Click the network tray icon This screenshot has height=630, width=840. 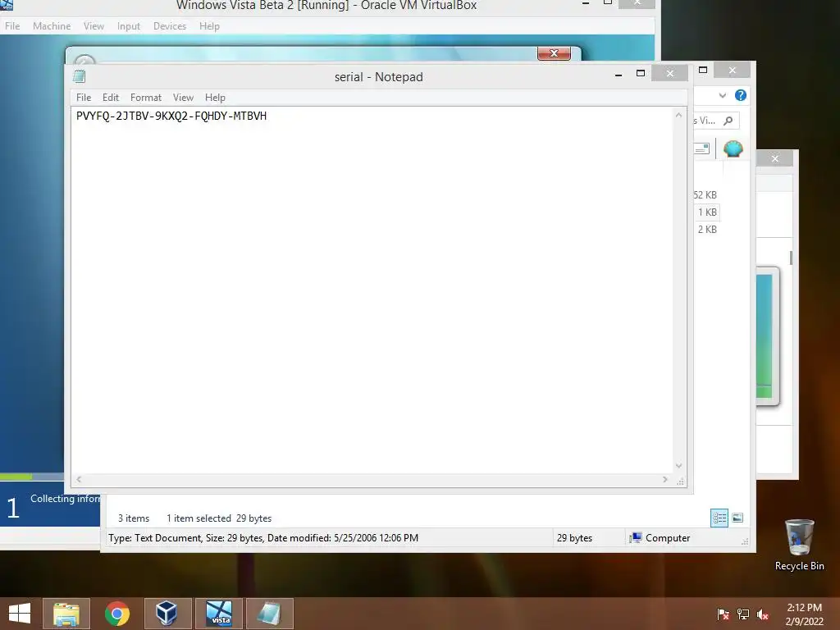(x=743, y=614)
